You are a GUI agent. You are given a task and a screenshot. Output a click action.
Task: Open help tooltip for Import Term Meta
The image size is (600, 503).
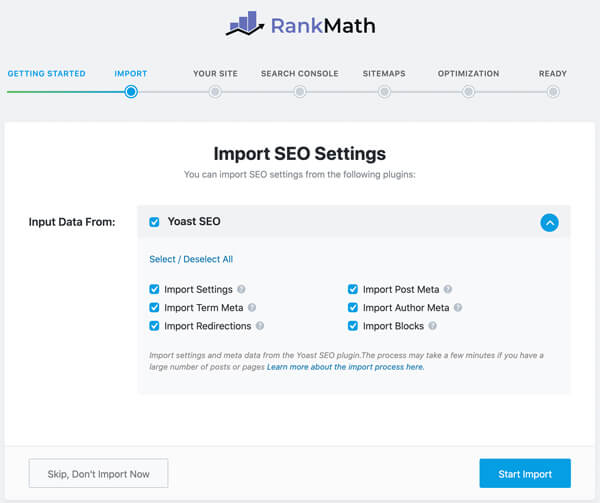click(x=252, y=308)
